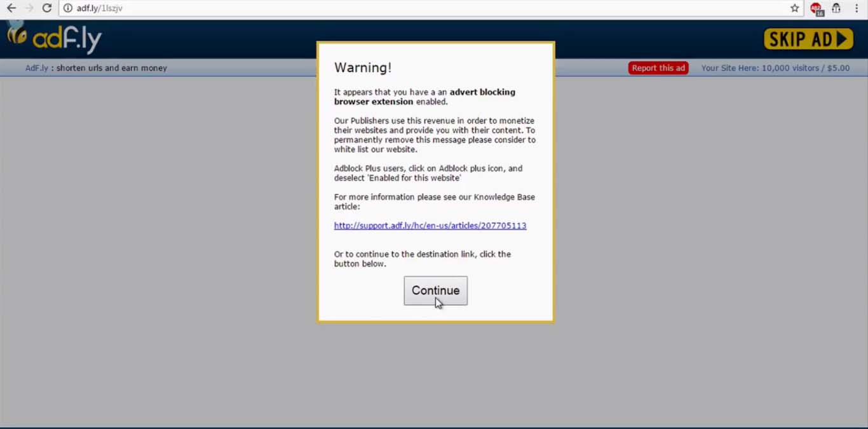Open the site information icon in the address bar

click(68, 8)
